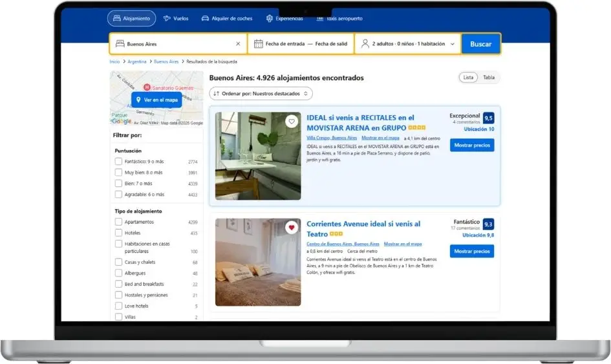Check Bien: 7 o más filter
The width and height of the screenshot is (611, 364).
pyautogui.click(x=118, y=183)
